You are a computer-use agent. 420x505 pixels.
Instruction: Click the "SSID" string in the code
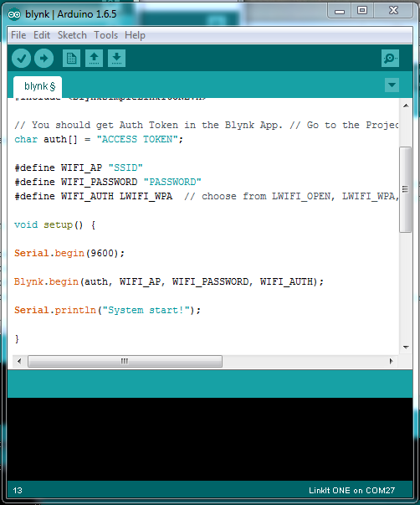tap(125, 167)
